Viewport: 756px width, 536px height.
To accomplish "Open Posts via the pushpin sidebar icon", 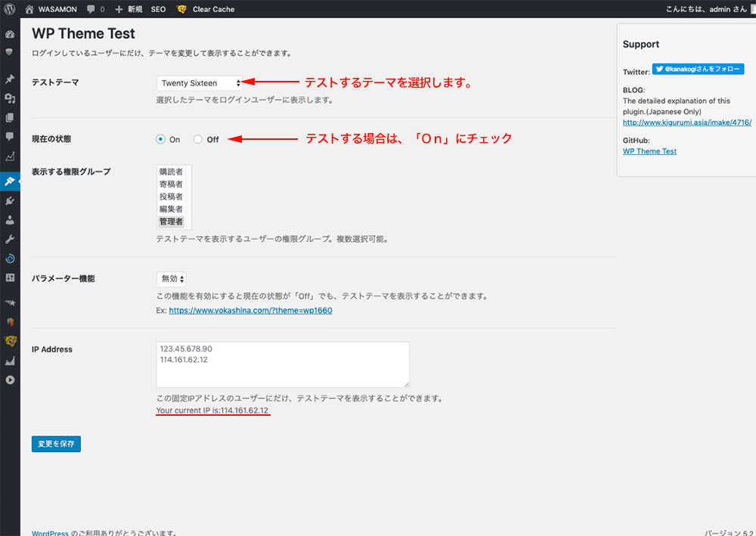I will [x=10, y=79].
